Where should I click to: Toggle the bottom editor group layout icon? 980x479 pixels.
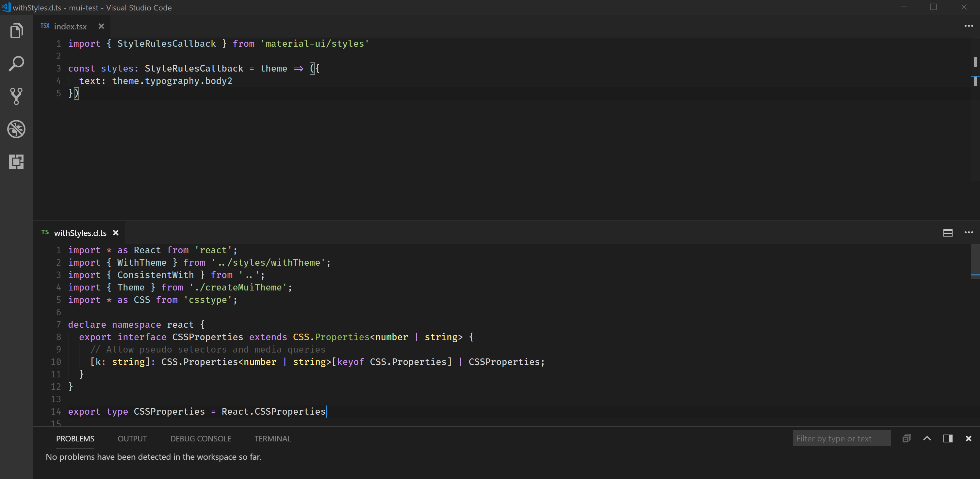[948, 232]
